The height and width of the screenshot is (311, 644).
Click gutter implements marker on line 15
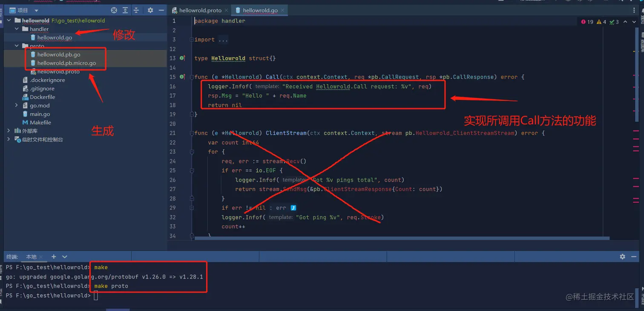click(x=182, y=77)
